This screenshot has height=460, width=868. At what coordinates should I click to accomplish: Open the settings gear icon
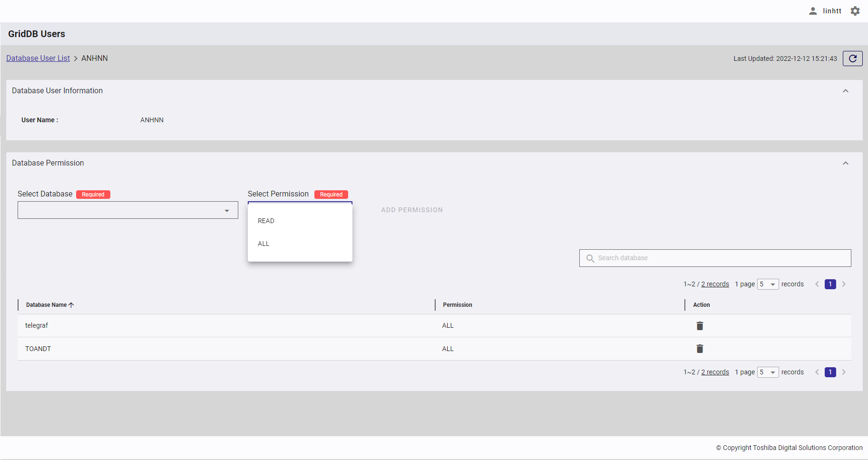click(x=855, y=11)
